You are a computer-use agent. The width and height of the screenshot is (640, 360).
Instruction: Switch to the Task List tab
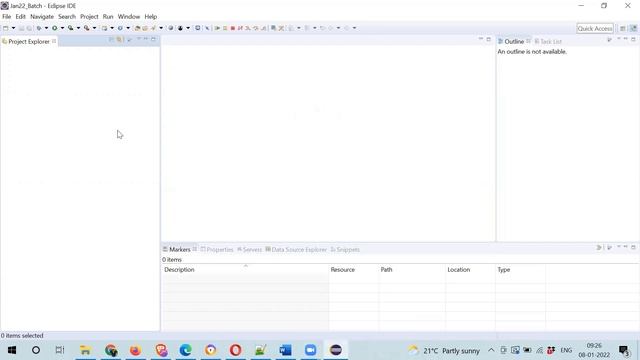(x=548, y=42)
